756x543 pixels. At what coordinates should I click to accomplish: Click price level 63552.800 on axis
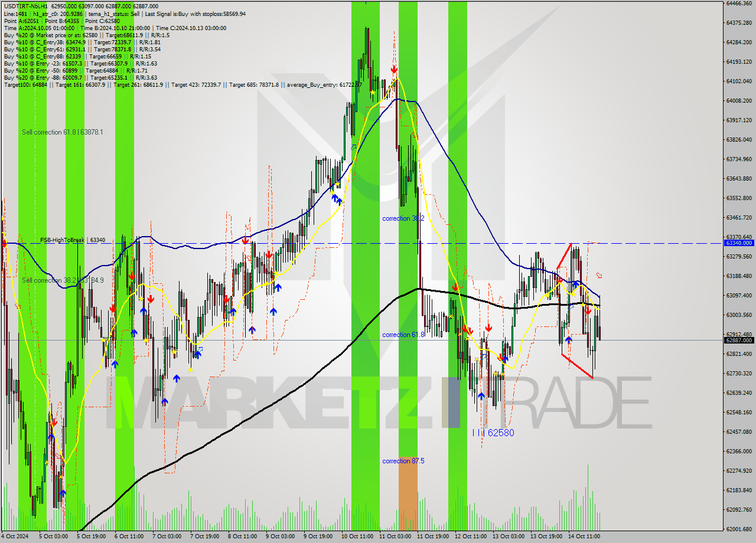tap(738, 198)
